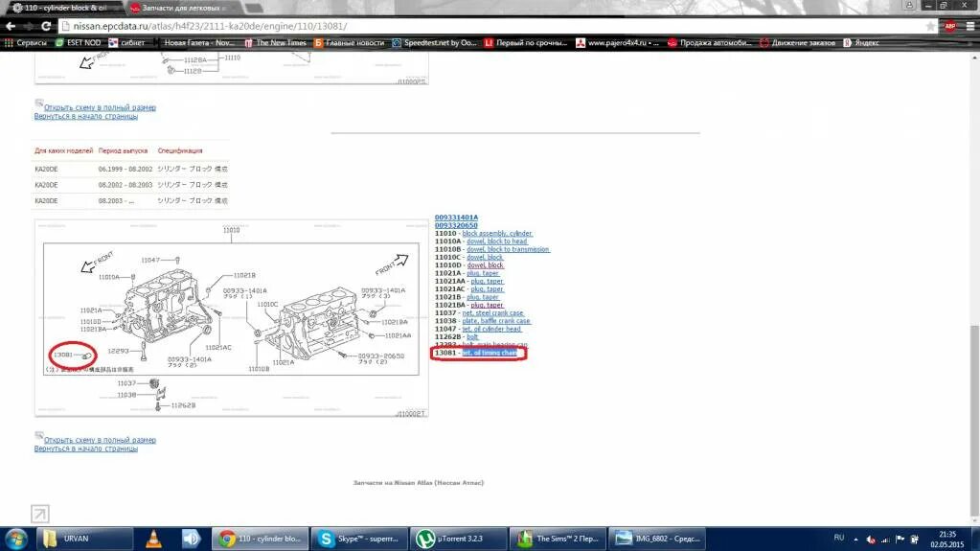Open the сибнет bookmark
Image resolution: width=980 pixels, height=551 pixels.
point(126,43)
